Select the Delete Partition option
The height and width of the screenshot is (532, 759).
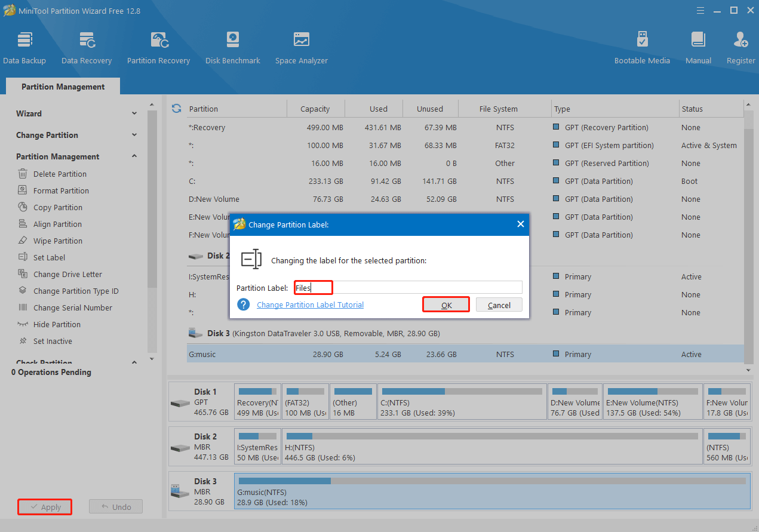point(60,174)
